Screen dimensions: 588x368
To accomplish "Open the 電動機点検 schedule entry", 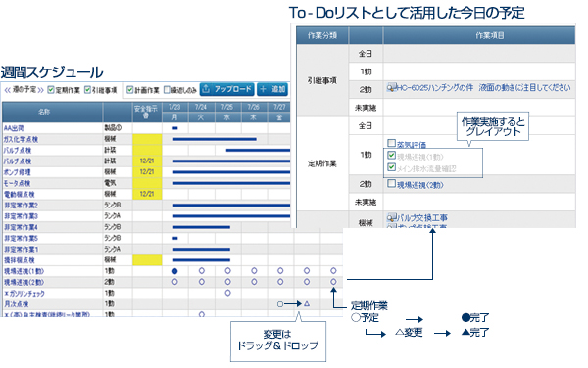I will click(x=19, y=195).
